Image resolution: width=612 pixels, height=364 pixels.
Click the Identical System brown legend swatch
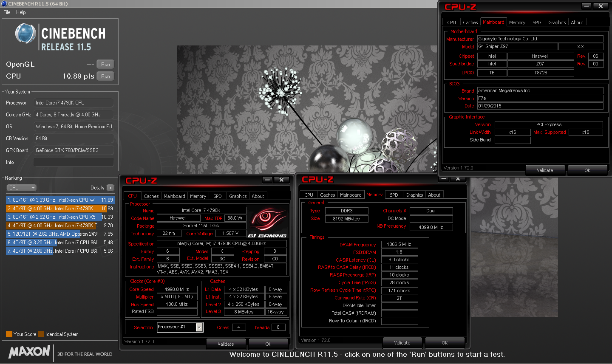point(41,334)
